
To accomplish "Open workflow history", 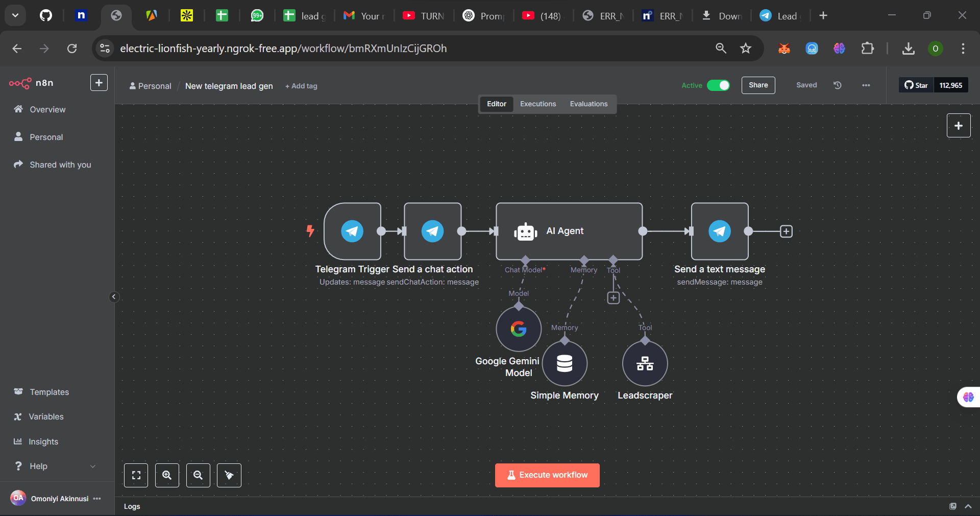I will click(838, 85).
